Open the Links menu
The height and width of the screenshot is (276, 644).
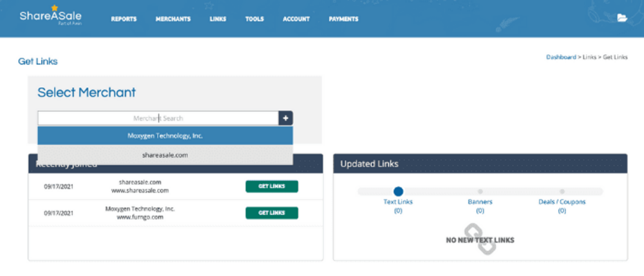click(218, 19)
